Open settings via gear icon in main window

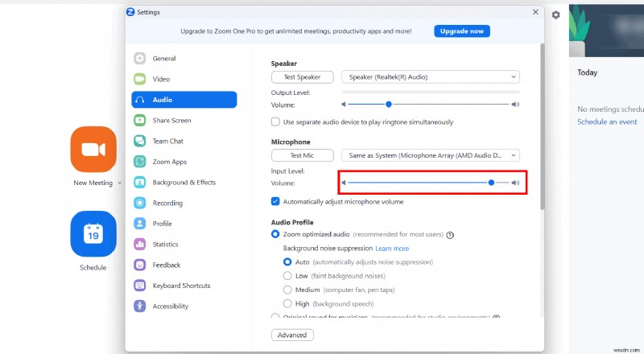pyautogui.click(x=555, y=15)
